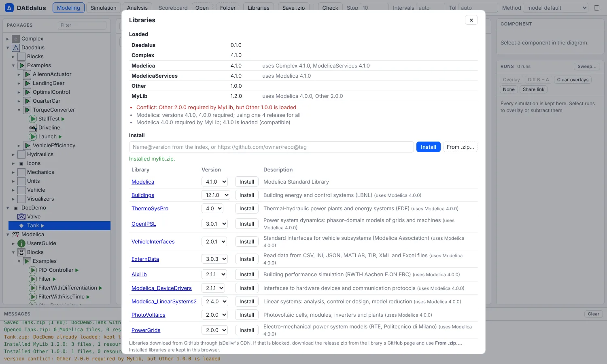Close the Libraries dialog
This screenshot has width=607, height=364.
coord(471,20)
